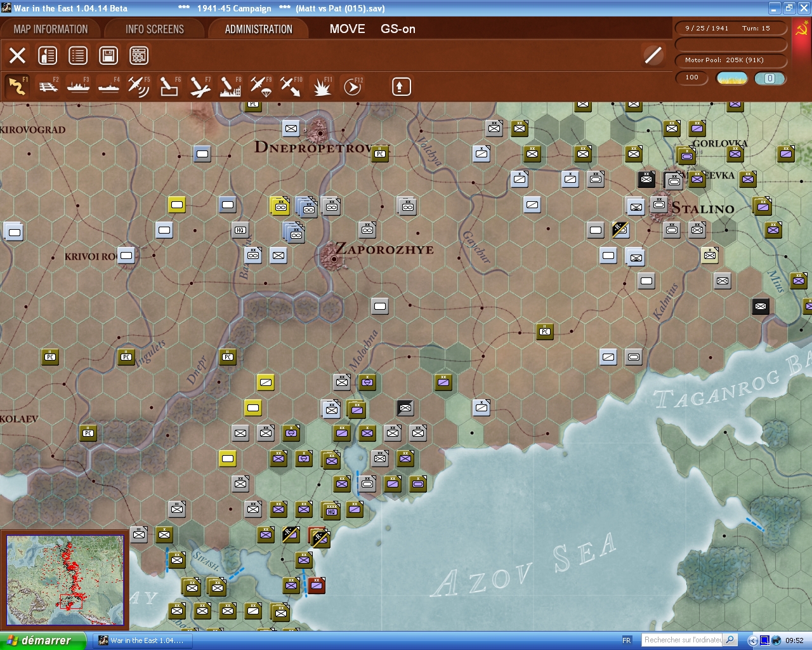
Task: Choose F3 naval transport mode
Action: 78,86
